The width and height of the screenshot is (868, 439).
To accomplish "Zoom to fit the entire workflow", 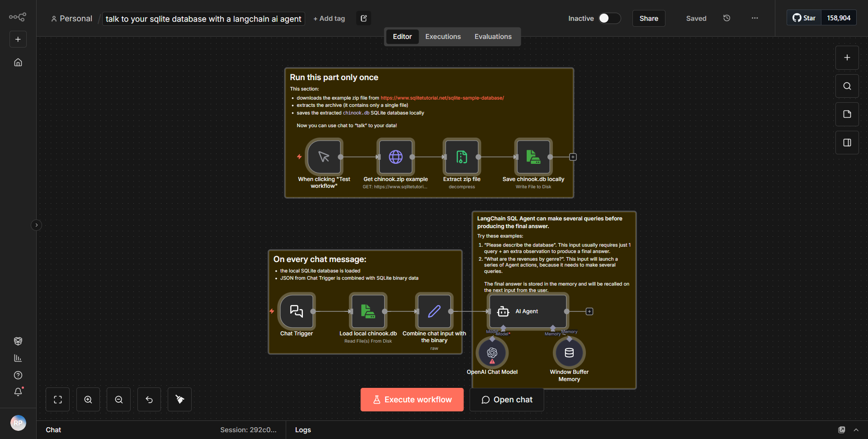I will (57, 399).
